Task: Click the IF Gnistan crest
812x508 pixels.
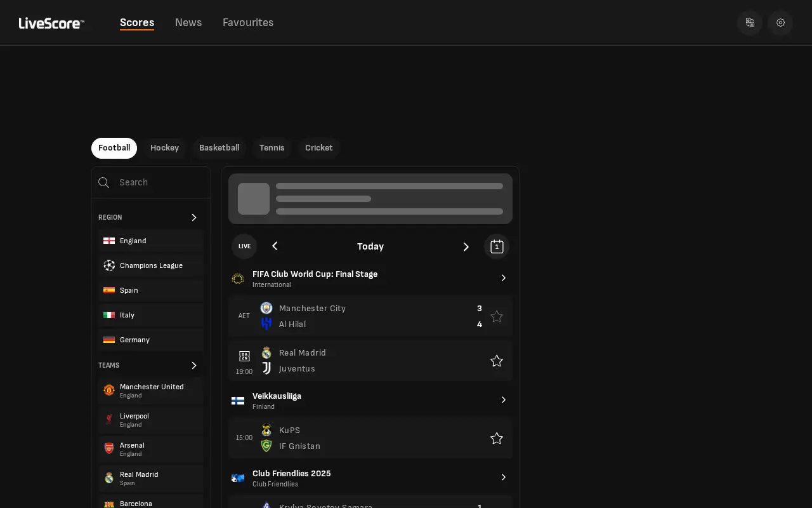Action: 266,446
